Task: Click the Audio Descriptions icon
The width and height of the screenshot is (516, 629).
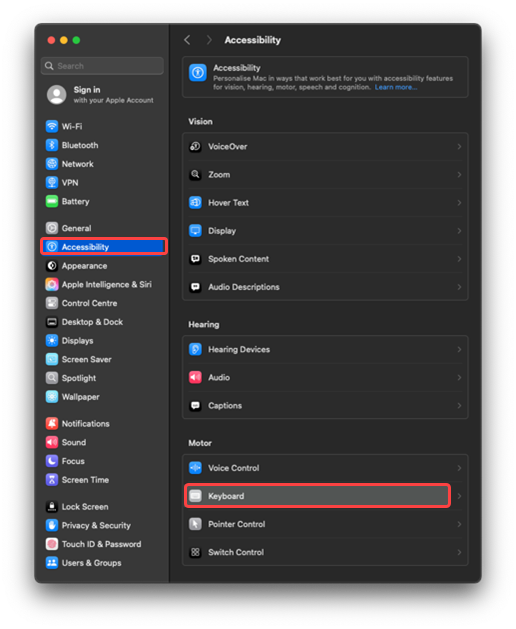Action: pos(195,287)
